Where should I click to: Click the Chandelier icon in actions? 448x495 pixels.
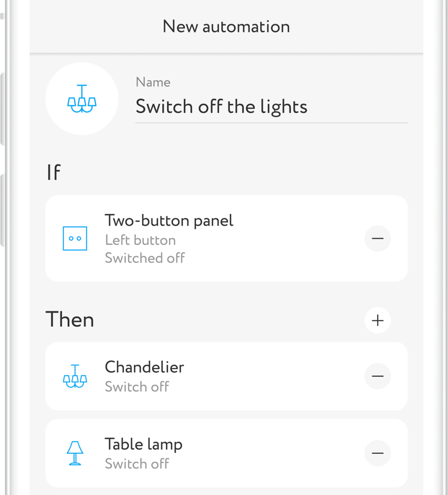(x=75, y=376)
